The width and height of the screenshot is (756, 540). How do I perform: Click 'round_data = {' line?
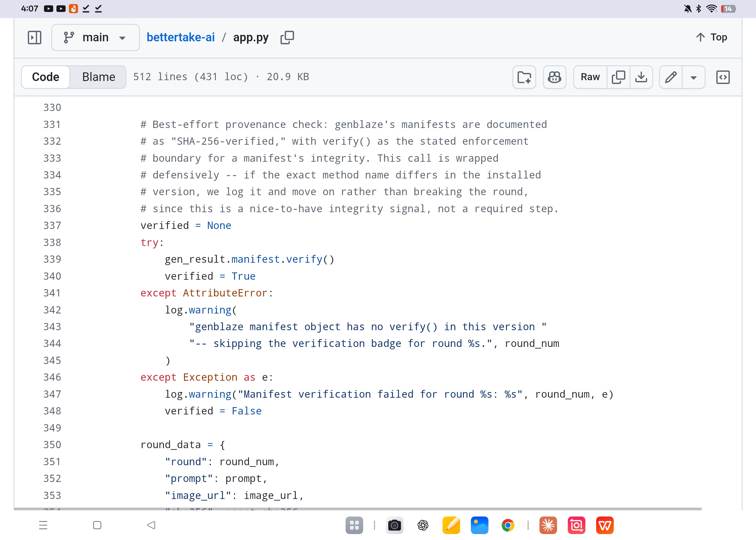[x=183, y=445]
